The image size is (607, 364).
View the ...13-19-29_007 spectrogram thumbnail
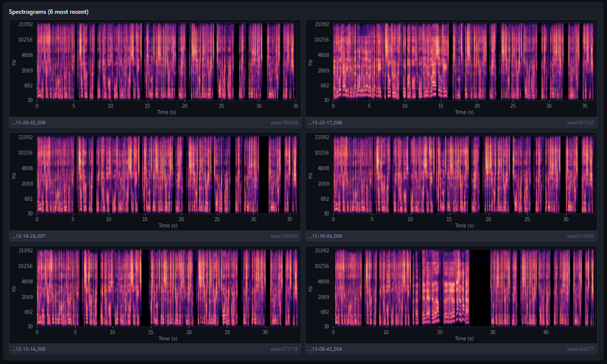[167, 178]
